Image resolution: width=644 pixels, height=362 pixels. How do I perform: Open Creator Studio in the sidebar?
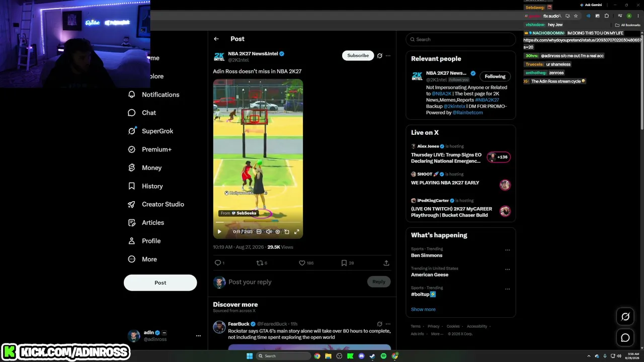click(156, 204)
